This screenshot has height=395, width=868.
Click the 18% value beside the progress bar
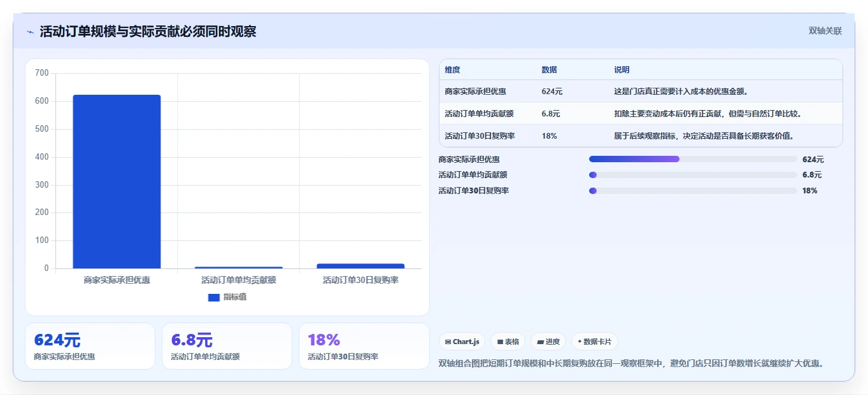pyautogui.click(x=809, y=191)
